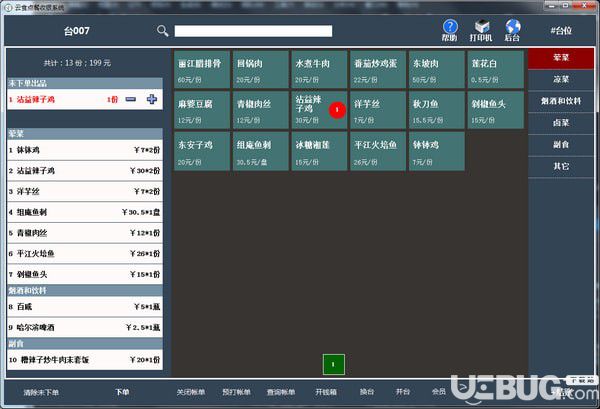Click the 共计 13份 199元 total text
The width and height of the screenshot is (600, 409).
[77, 63]
